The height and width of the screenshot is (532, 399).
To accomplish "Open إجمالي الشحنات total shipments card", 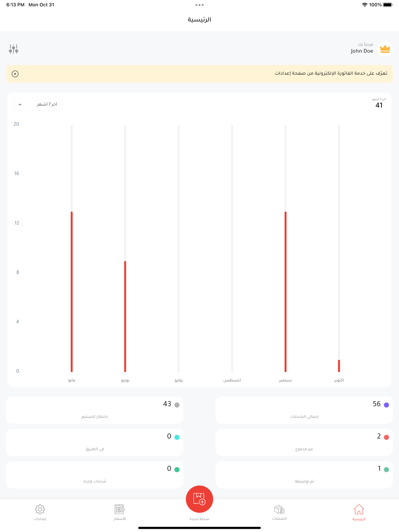I will pyautogui.click(x=304, y=410).
